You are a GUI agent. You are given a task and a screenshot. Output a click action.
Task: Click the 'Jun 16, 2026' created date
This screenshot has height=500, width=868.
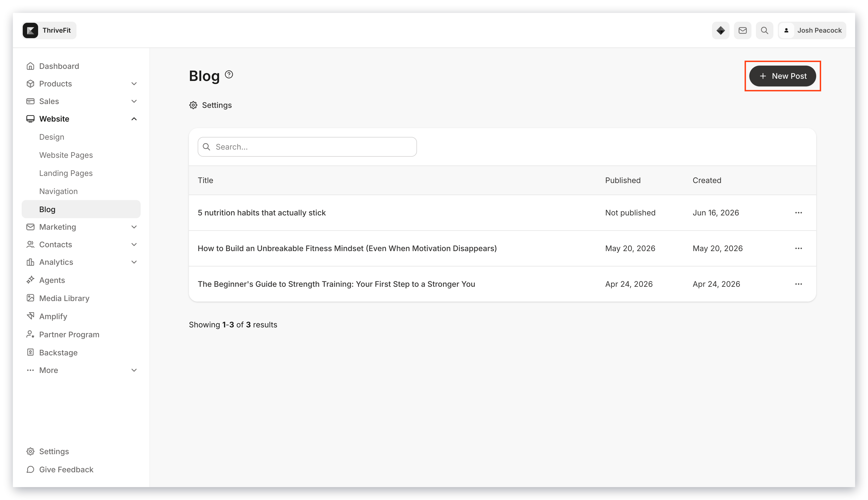click(x=715, y=213)
